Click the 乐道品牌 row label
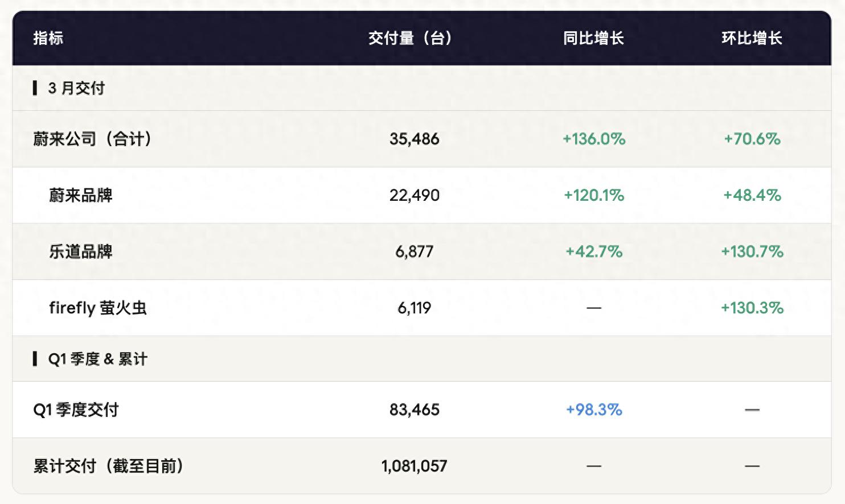This screenshot has width=845, height=504. click(81, 251)
